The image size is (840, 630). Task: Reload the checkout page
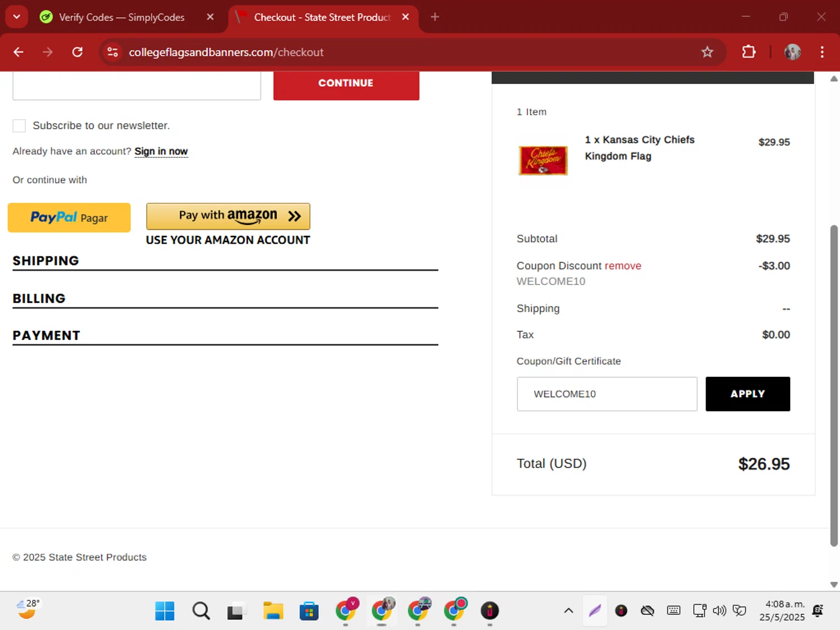tap(77, 52)
